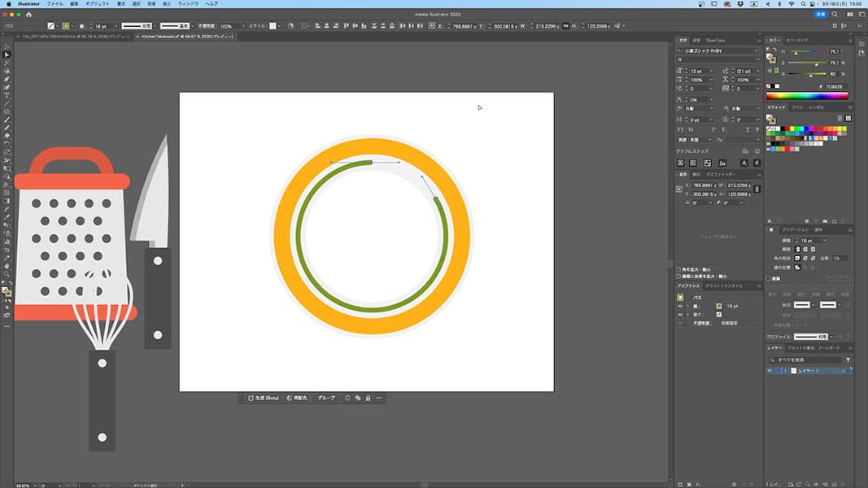Click the Home icon in the top bar

tap(29, 15)
